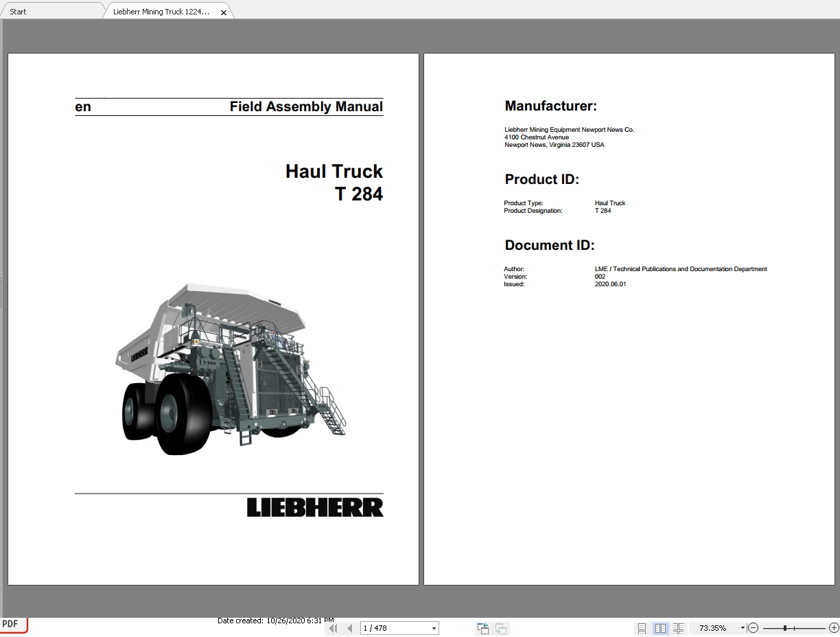The image size is (840, 637).
Task: Click the issued date '2020.06.01'
Action: point(611,284)
